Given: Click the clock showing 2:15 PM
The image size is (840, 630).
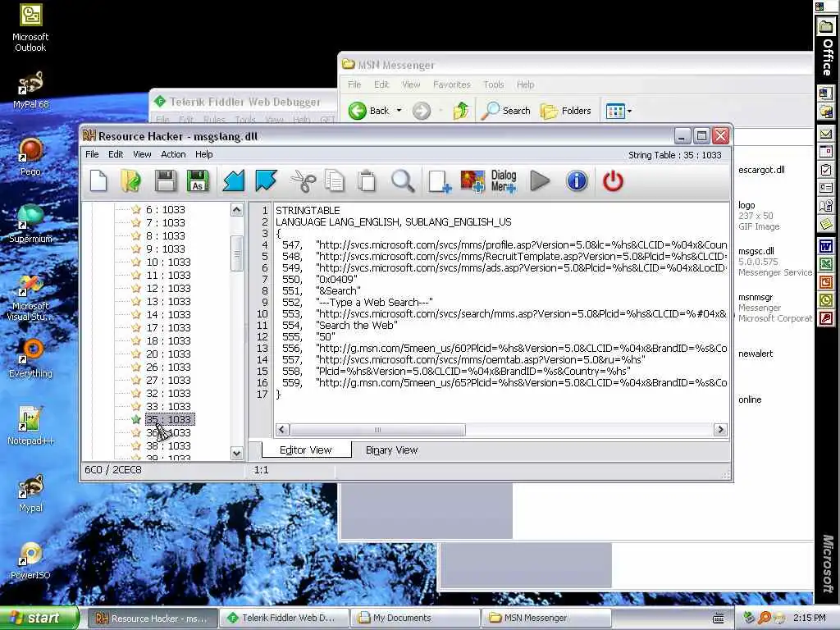Looking at the screenshot, I should (x=810, y=618).
